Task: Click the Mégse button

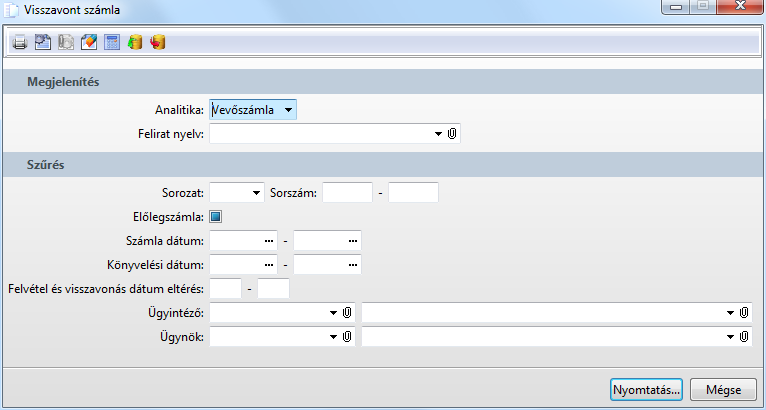Action: tap(723, 389)
